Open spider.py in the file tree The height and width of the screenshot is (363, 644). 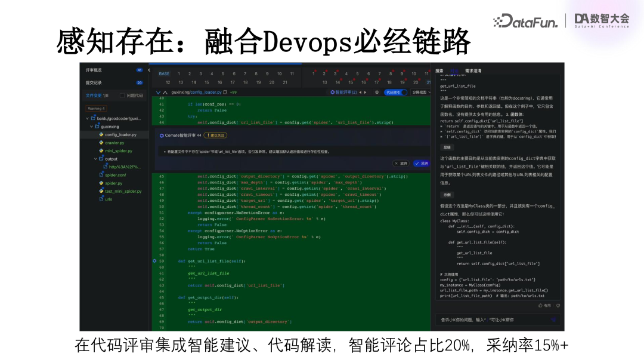(114, 183)
